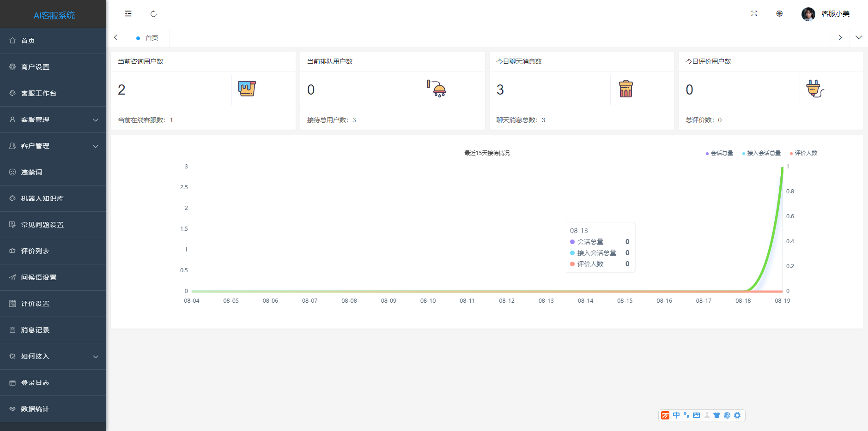The height and width of the screenshot is (431, 868).
Task: Click the trash bin icon in 今日聊天消息数 card
Action: pyautogui.click(x=625, y=89)
